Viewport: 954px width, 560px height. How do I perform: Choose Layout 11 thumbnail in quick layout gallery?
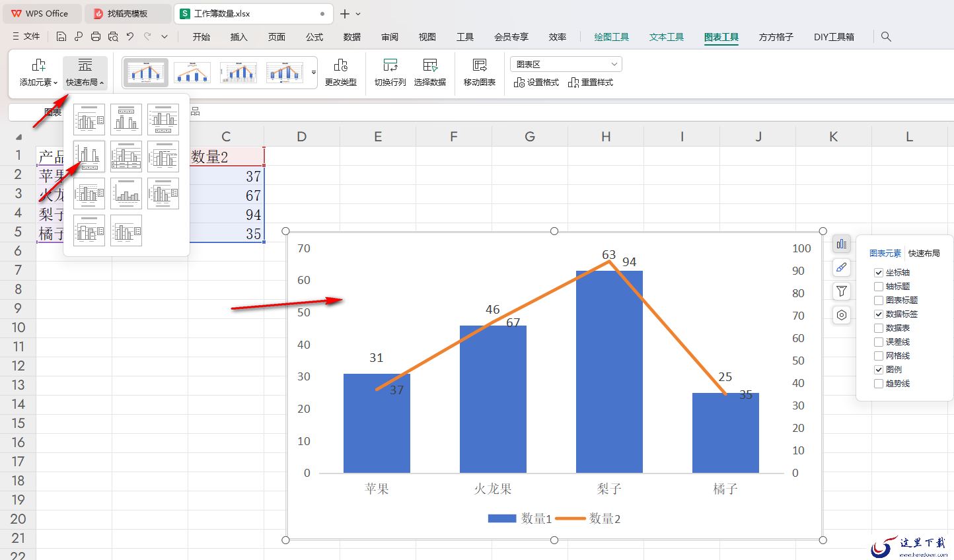tap(126, 230)
